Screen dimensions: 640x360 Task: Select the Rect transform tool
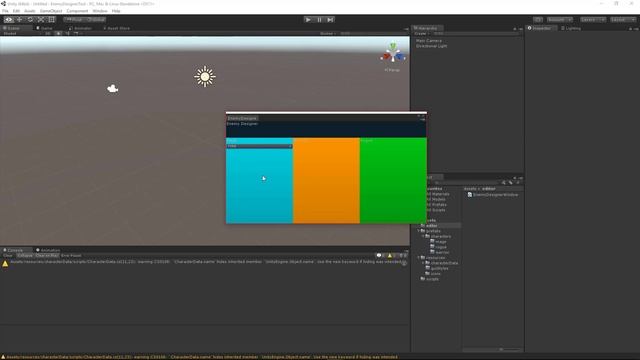coord(51,20)
